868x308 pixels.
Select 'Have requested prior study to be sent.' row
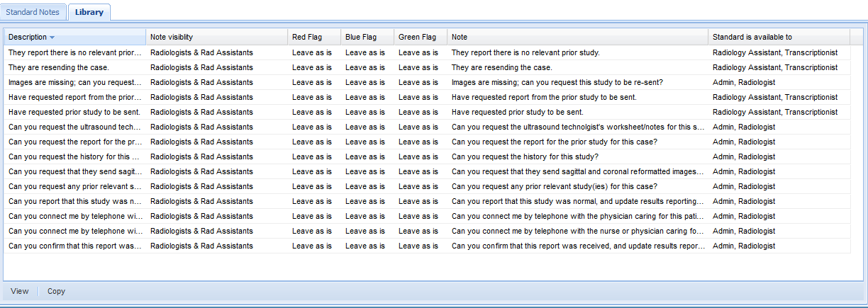tap(74, 112)
